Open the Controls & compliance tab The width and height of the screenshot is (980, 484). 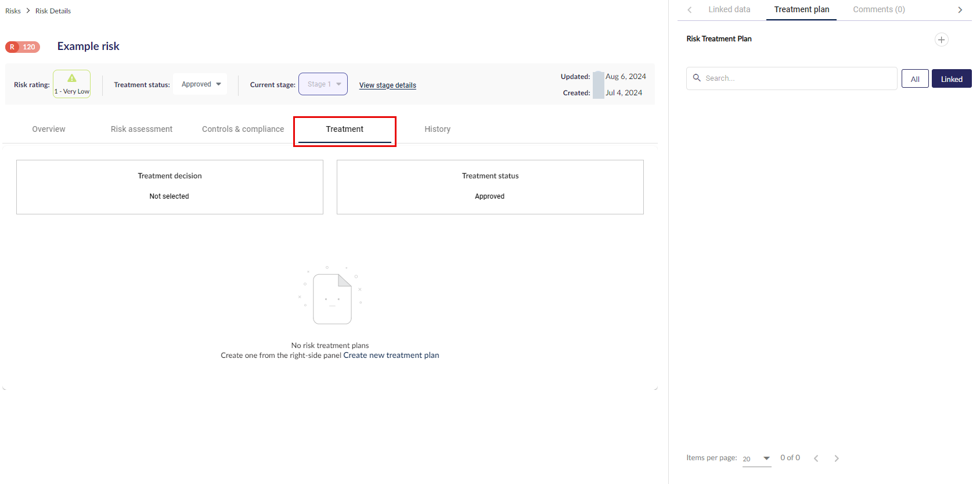[x=243, y=129]
